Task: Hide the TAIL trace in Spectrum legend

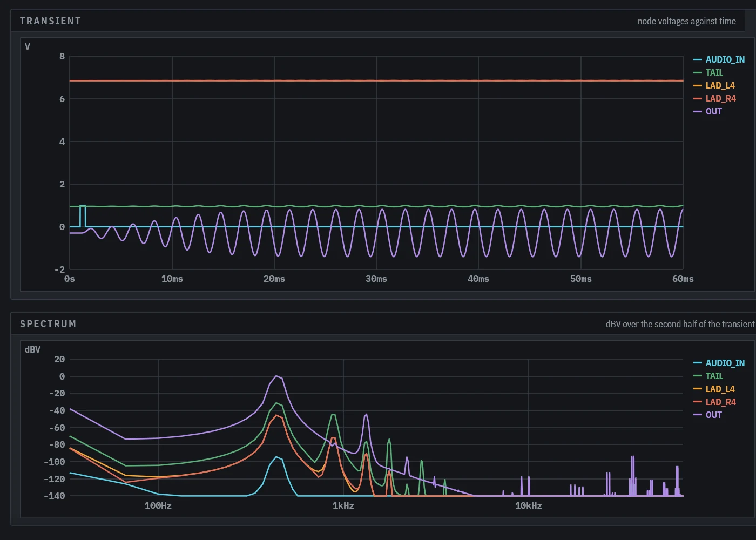Action: tap(708, 376)
